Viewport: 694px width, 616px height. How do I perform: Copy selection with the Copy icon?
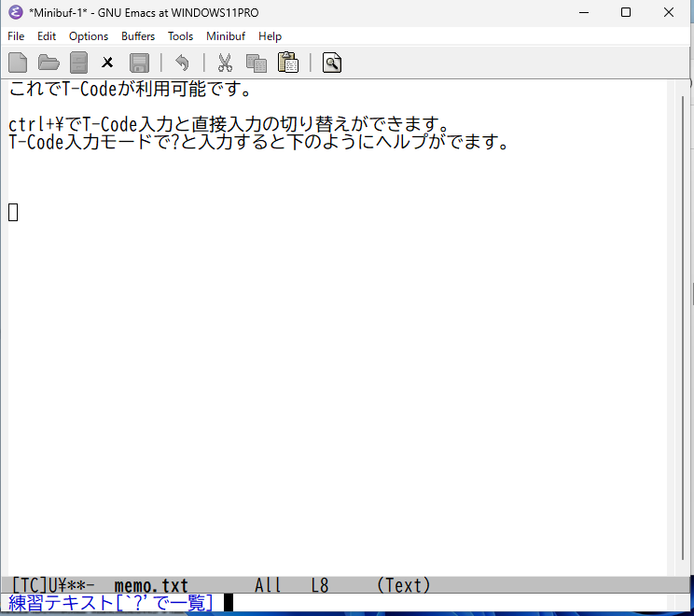pyautogui.click(x=257, y=63)
